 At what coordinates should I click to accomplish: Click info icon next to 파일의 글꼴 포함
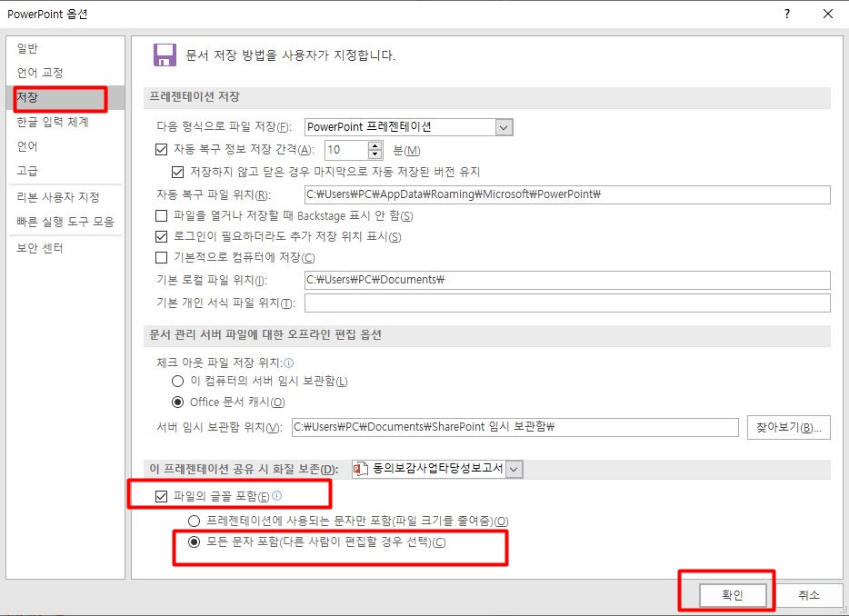pyautogui.click(x=276, y=495)
